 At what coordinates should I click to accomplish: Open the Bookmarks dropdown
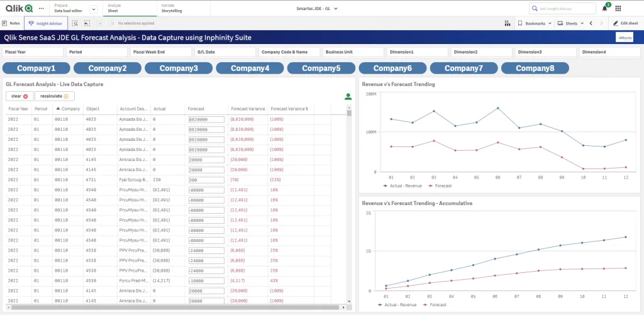point(535,23)
